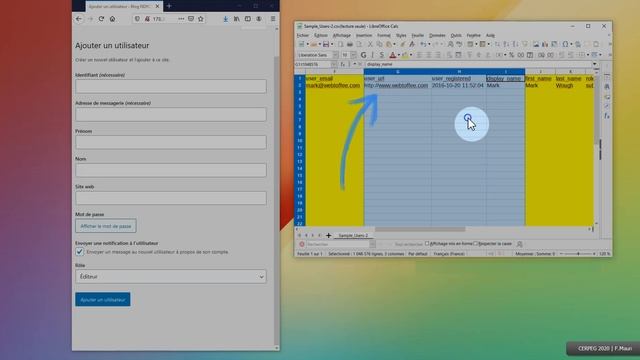Adjust the zoom slider in Calc status bar
Viewport: 640px width, 360px height.
tap(578, 254)
